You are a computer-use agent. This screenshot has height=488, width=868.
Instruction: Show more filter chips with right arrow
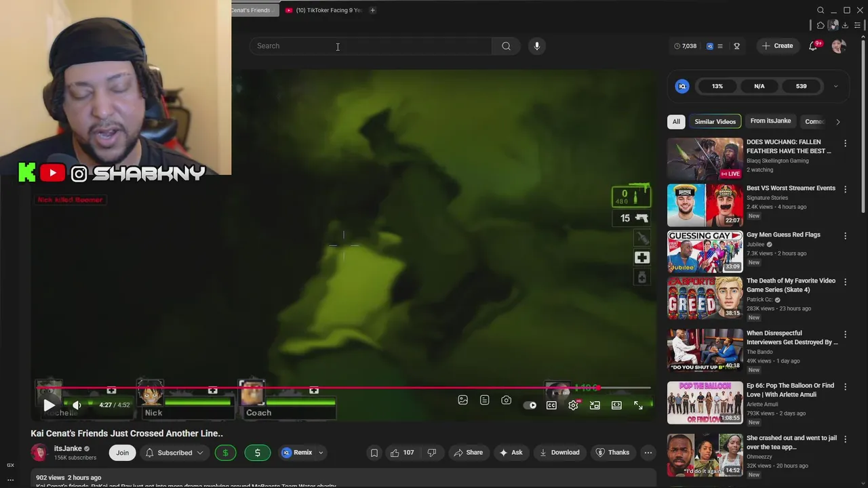(837, 122)
